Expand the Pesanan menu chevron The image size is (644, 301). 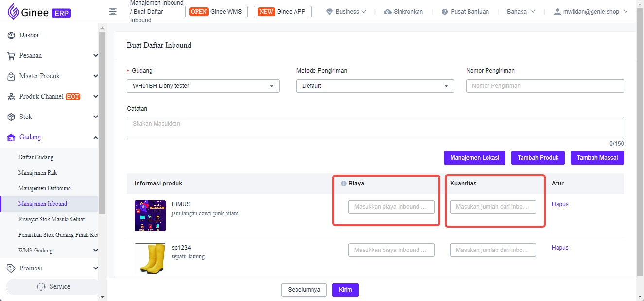coord(95,56)
